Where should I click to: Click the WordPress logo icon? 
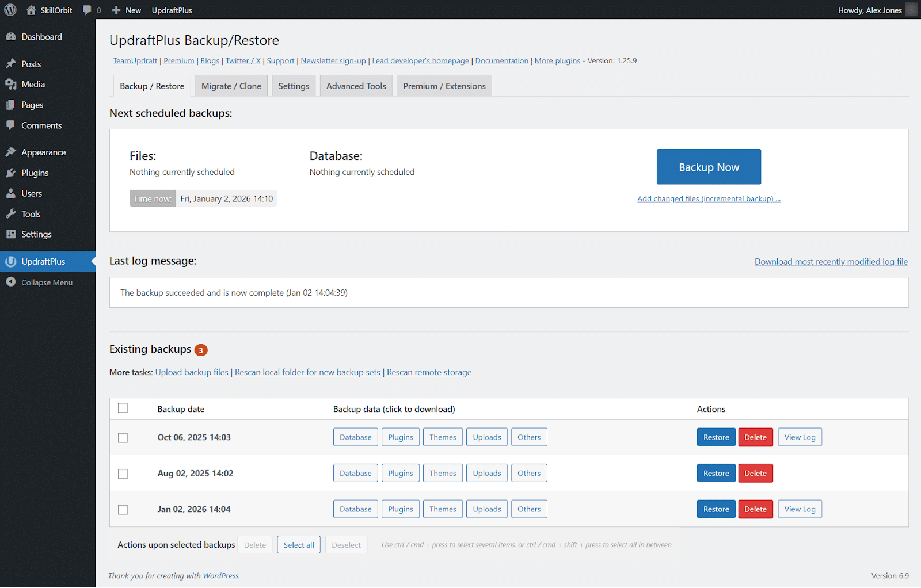pos(10,10)
